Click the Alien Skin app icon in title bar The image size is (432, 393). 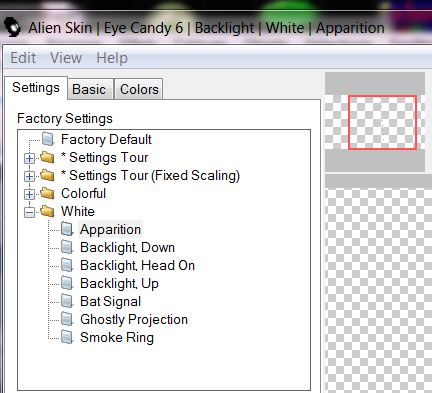[13, 27]
